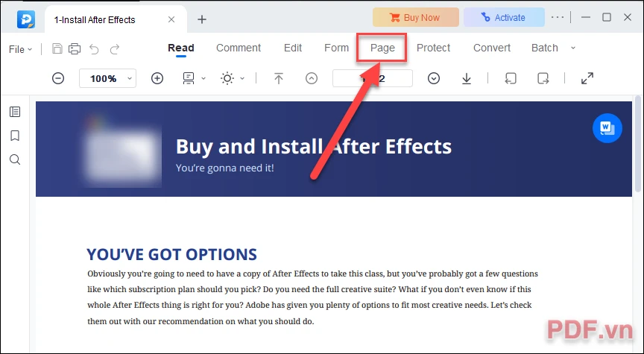
Task: Save the document with the floppy icon
Action: [x=57, y=49]
